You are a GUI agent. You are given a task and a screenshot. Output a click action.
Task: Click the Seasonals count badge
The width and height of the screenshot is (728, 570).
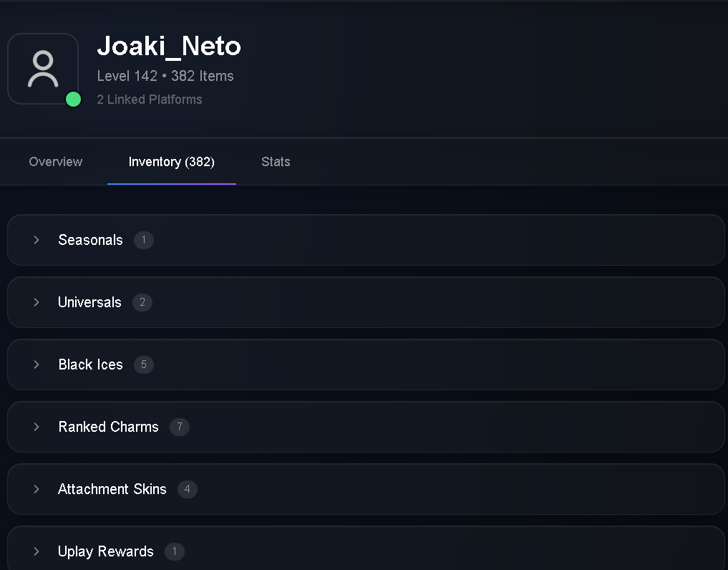click(x=144, y=240)
